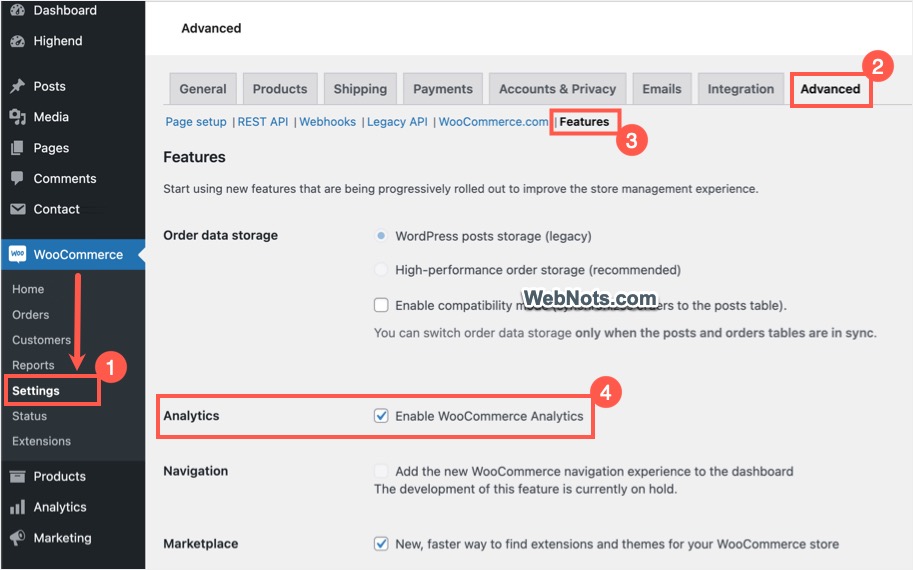Screen dimensions: 913x570
Task: Open the Extensions submenu item
Action: (41, 441)
